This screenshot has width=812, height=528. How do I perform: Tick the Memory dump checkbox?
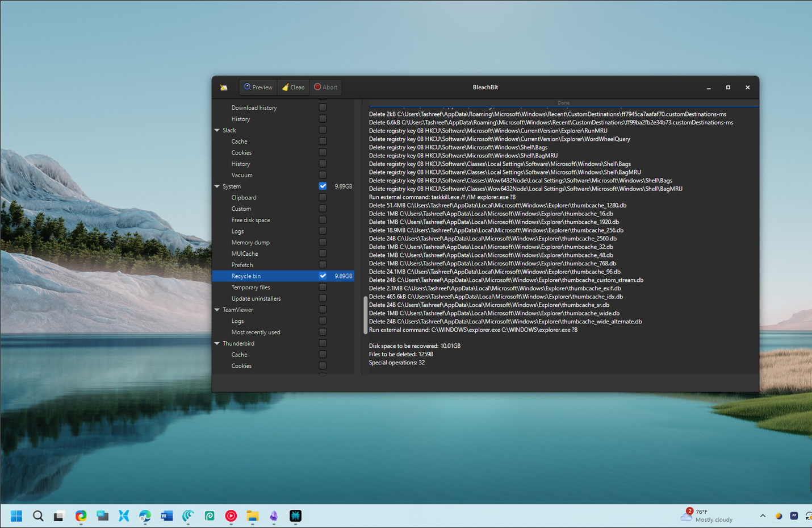pyautogui.click(x=323, y=243)
